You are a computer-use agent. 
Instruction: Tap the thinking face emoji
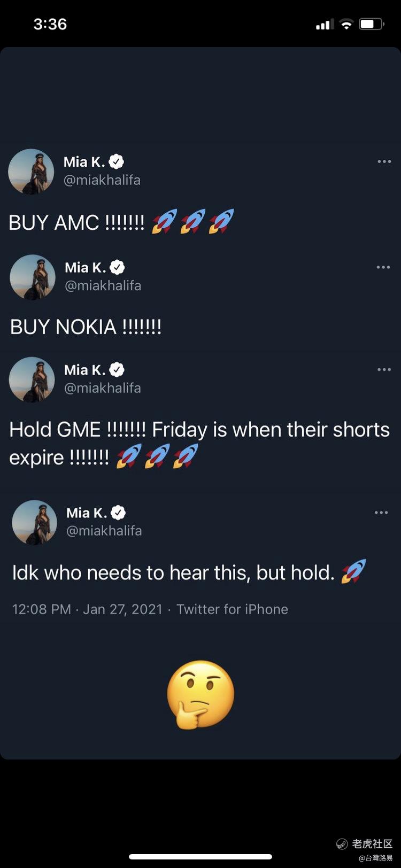tap(200, 694)
